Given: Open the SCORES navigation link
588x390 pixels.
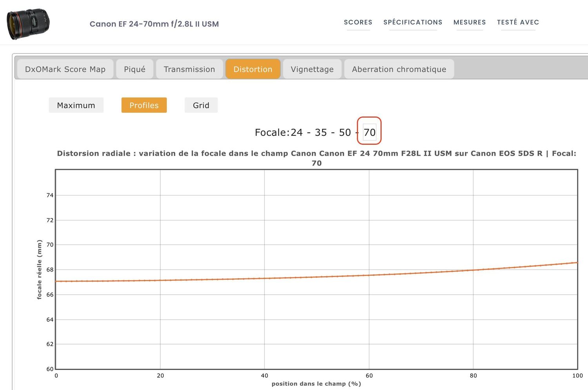Looking at the screenshot, I should pos(358,22).
